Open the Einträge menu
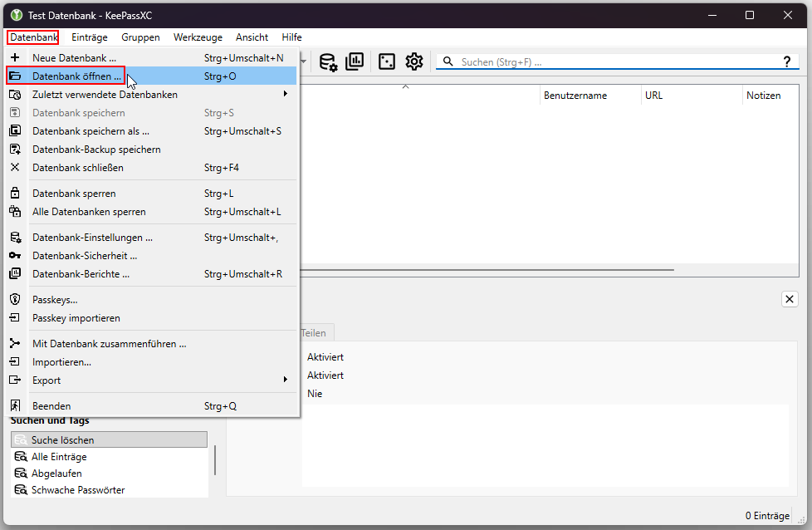The height and width of the screenshot is (530, 812). tap(90, 37)
